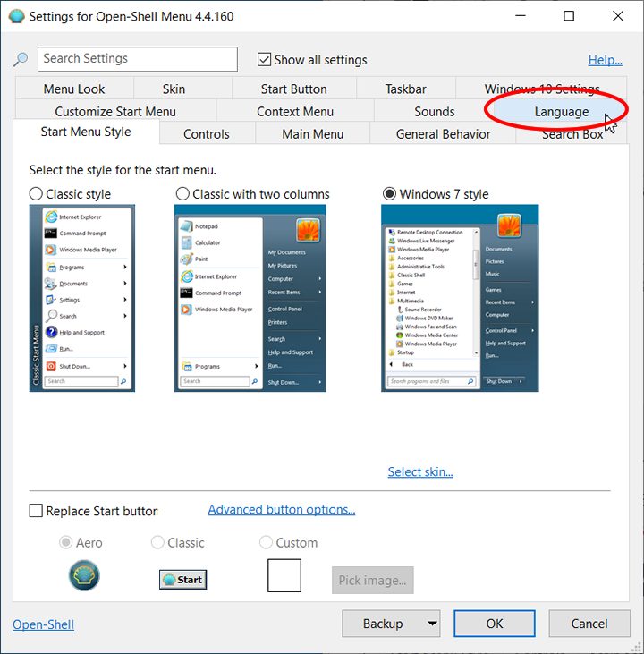Toggle Show all settings checkbox
The image size is (644, 654).
[x=264, y=60]
